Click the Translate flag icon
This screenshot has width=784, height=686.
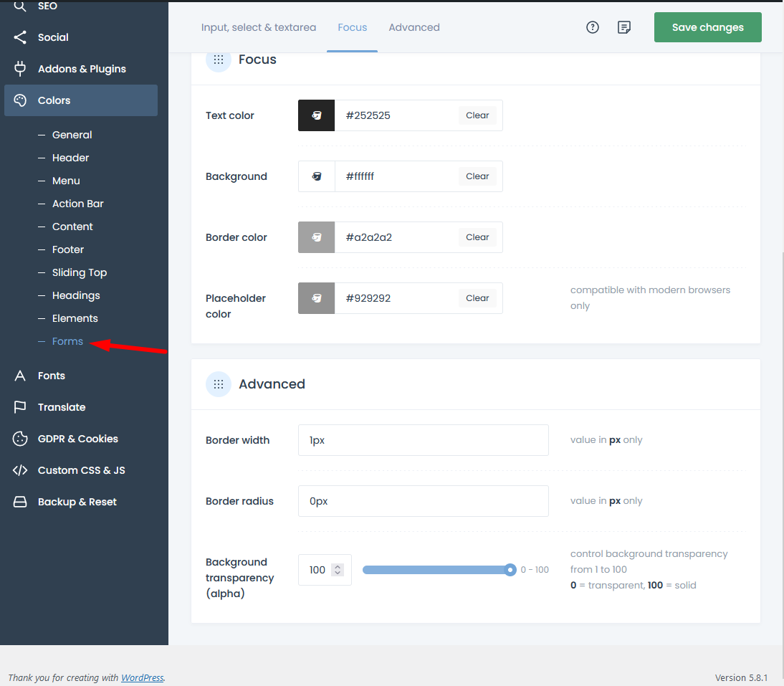click(x=20, y=407)
